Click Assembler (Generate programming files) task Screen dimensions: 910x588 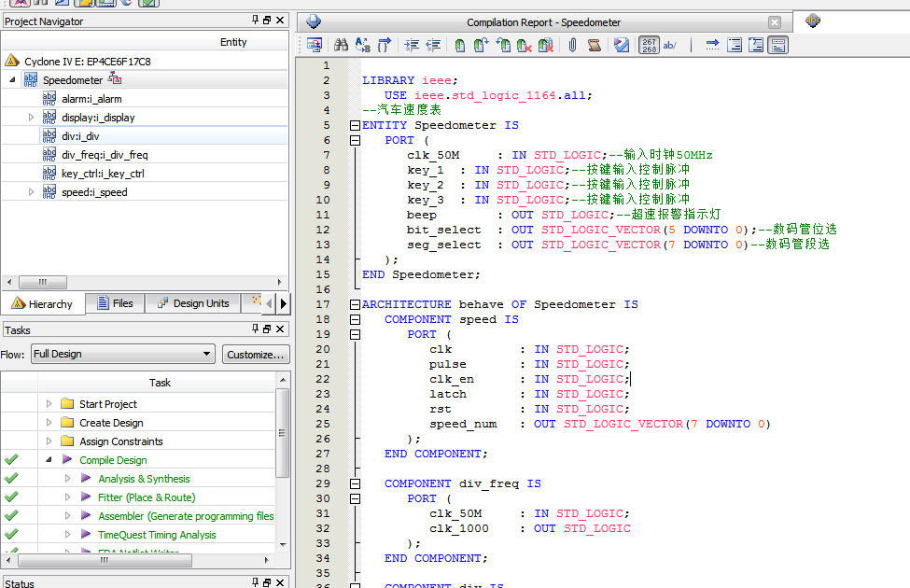[x=186, y=515]
